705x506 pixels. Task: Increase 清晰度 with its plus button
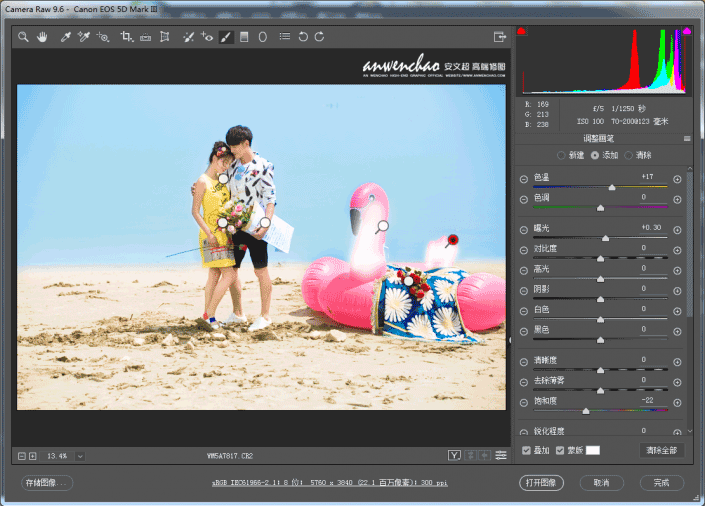677,362
